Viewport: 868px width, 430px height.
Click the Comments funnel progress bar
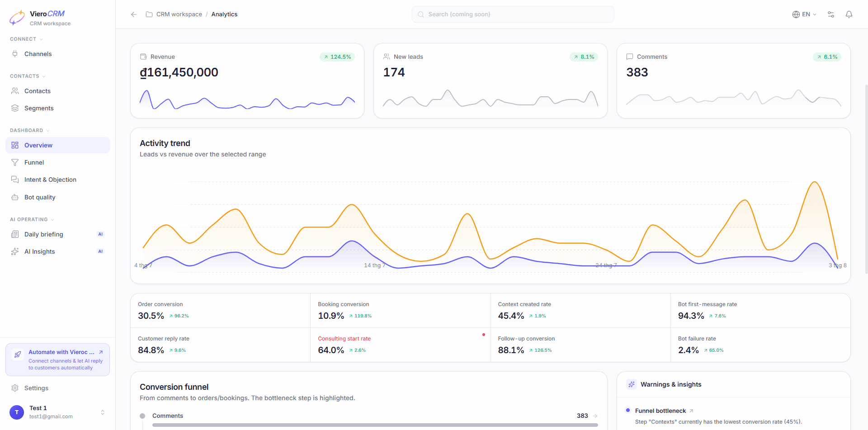coord(375,425)
